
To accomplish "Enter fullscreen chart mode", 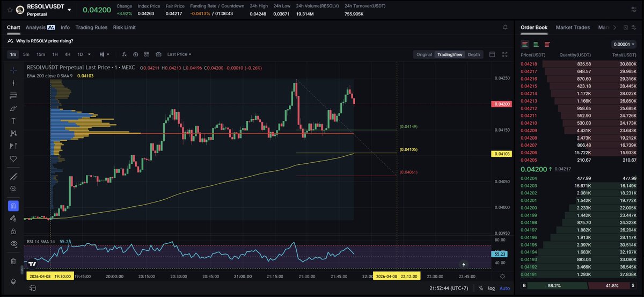I will click(504, 54).
